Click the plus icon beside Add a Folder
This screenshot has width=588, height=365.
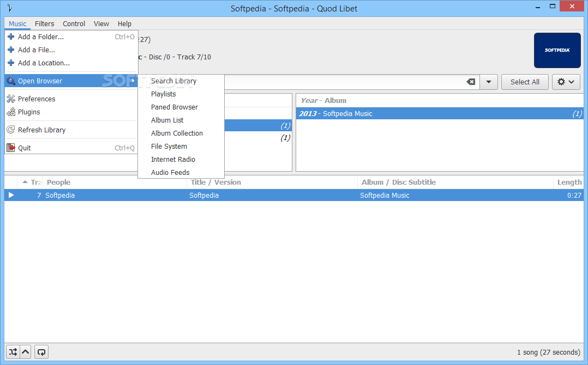click(11, 36)
